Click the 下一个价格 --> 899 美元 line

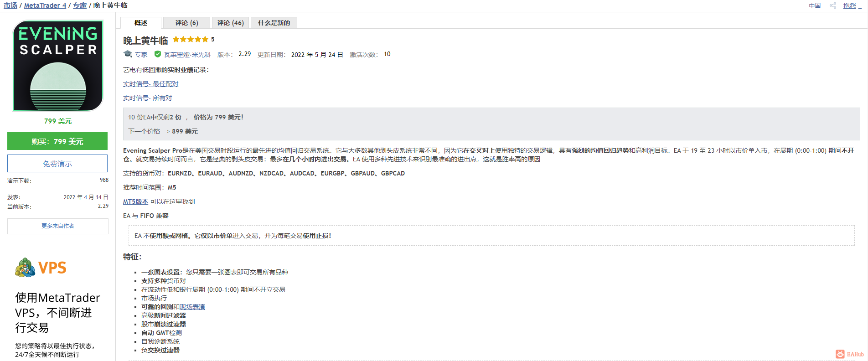[163, 131]
